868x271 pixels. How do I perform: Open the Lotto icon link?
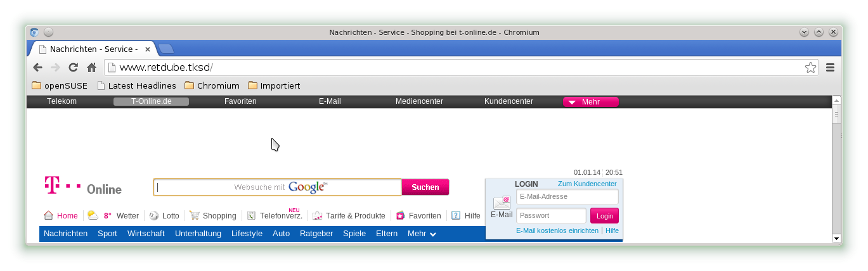[x=153, y=216]
